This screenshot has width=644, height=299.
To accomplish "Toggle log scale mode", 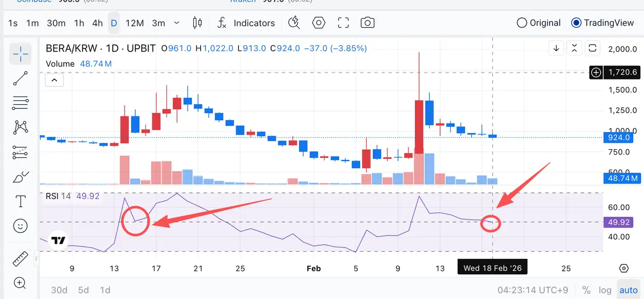I will click(x=605, y=290).
